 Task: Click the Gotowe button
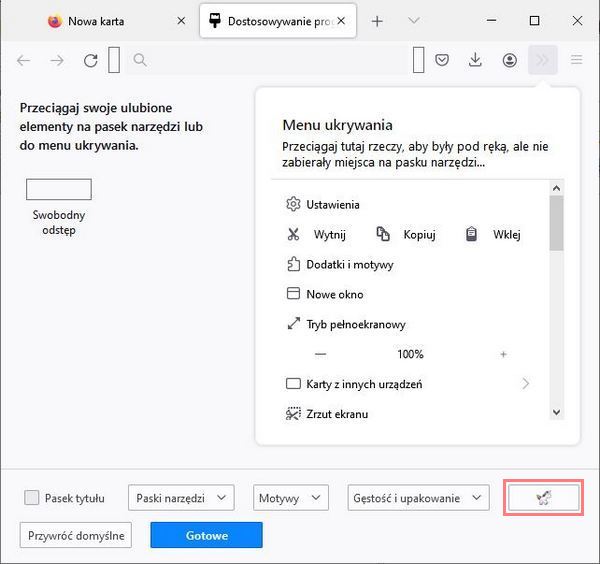(x=206, y=535)
